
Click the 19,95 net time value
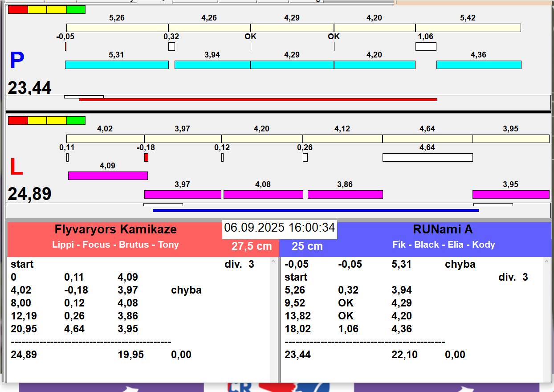[131, 355]
